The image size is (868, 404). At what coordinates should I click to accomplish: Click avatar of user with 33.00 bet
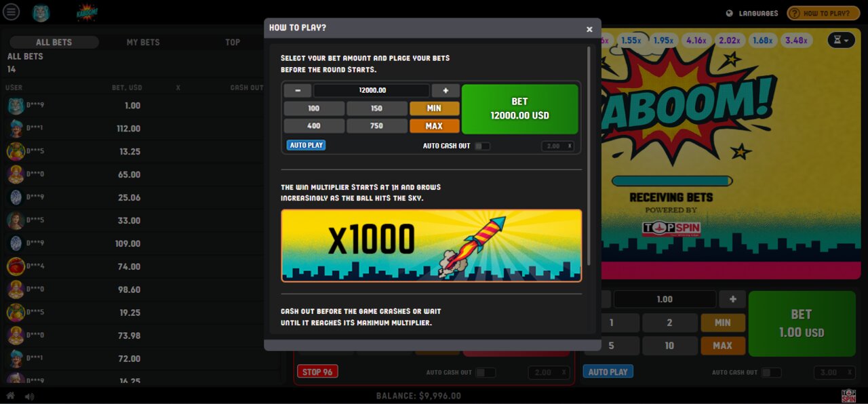(16, 221)
